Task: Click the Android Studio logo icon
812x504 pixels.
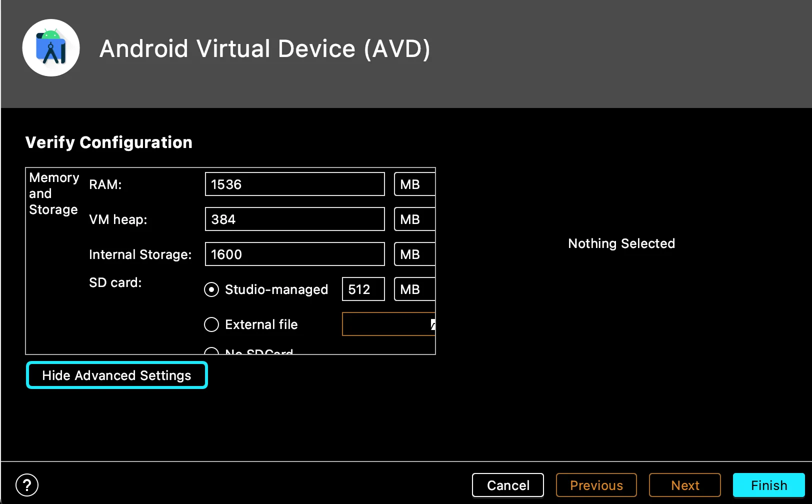Action: point(51,48)
